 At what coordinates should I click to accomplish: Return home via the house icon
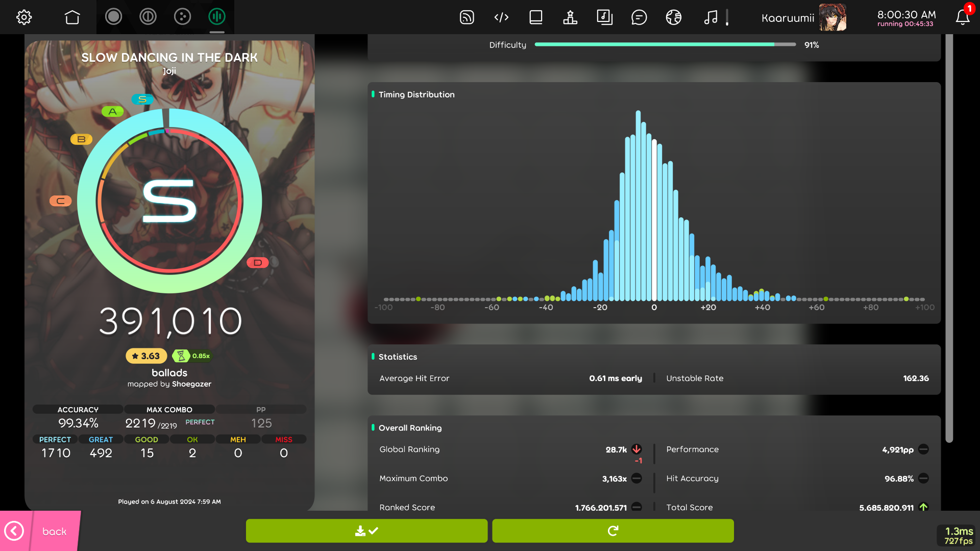(72, 17)
